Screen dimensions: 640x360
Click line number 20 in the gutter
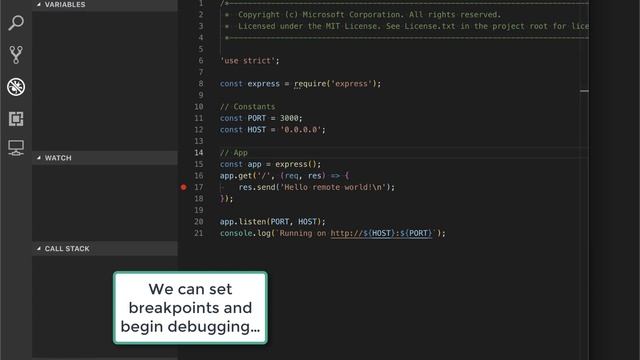pos(198,222)
